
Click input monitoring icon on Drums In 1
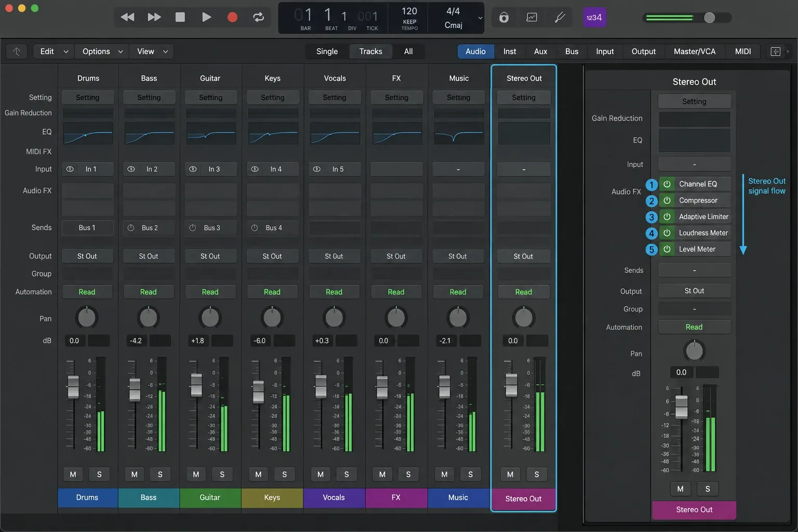[x=70, y=169]
